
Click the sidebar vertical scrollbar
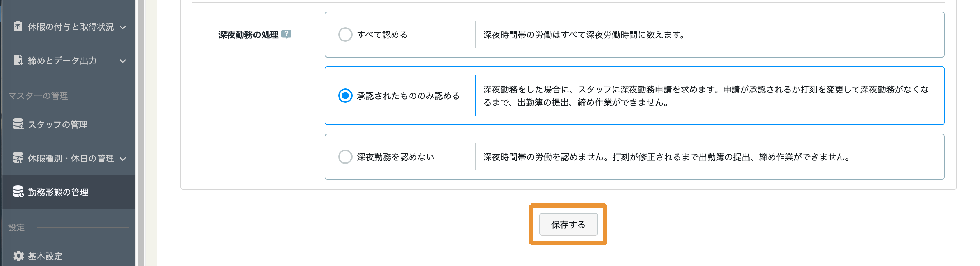click(140, 133)
